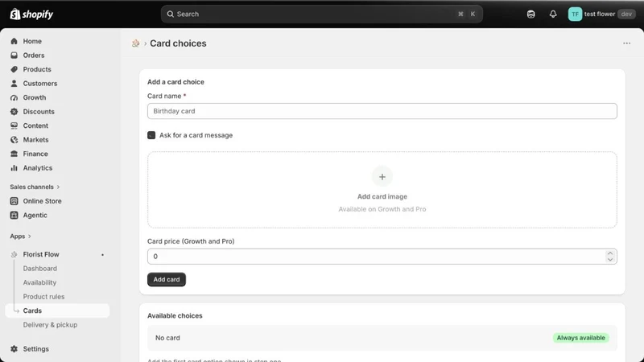Decrease Card price with down arrow
The height and width of the screenshot is (362, 644).
pyautogui.click(x=610, y=259)
